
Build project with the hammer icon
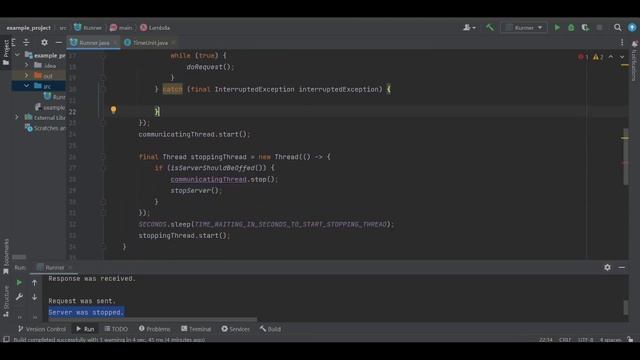(x=490, y=27)
